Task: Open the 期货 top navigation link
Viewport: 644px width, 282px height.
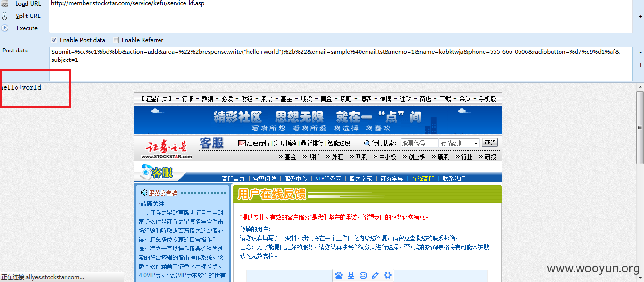Action: pyautogui.click(x=306, y=99)
